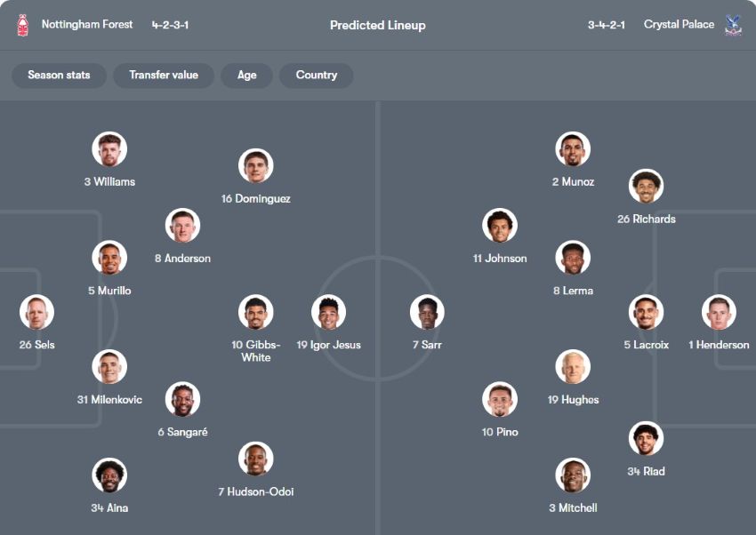756x535 pixels.
Task: Select Henderson's goalkeeper avatar
Action: (719, 313)
